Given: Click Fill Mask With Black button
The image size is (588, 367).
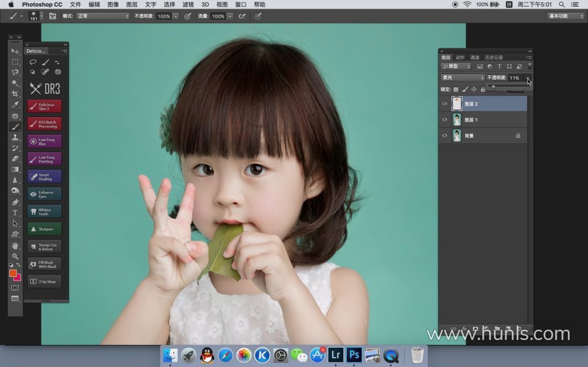Looking at the screenshot, I should (x=45, y=264).
